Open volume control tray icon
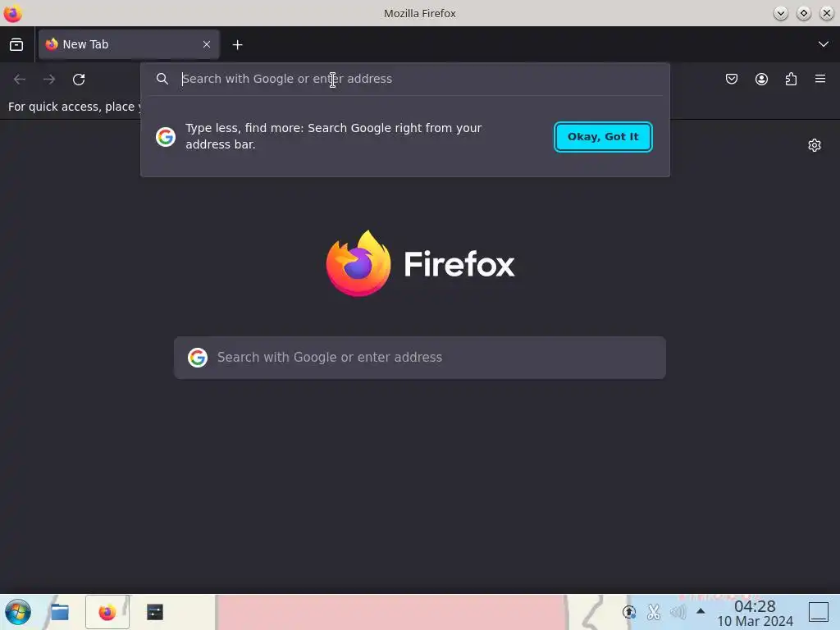Screen dimensions: 840x630 click(x=678, y=612)
